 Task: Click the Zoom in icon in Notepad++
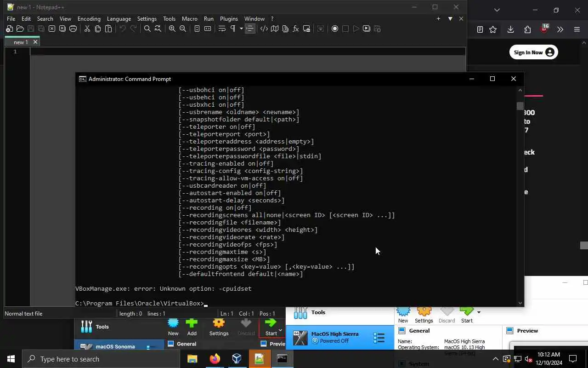(172, 29)
